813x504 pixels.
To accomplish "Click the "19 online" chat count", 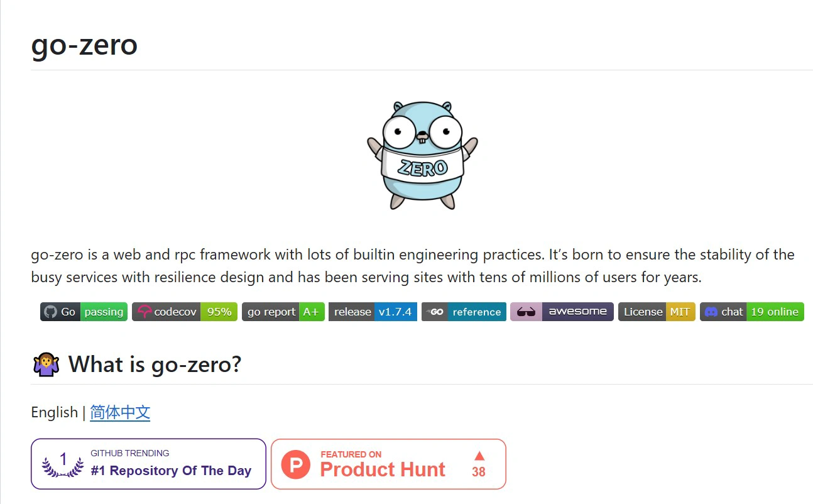I will (775, 312).
